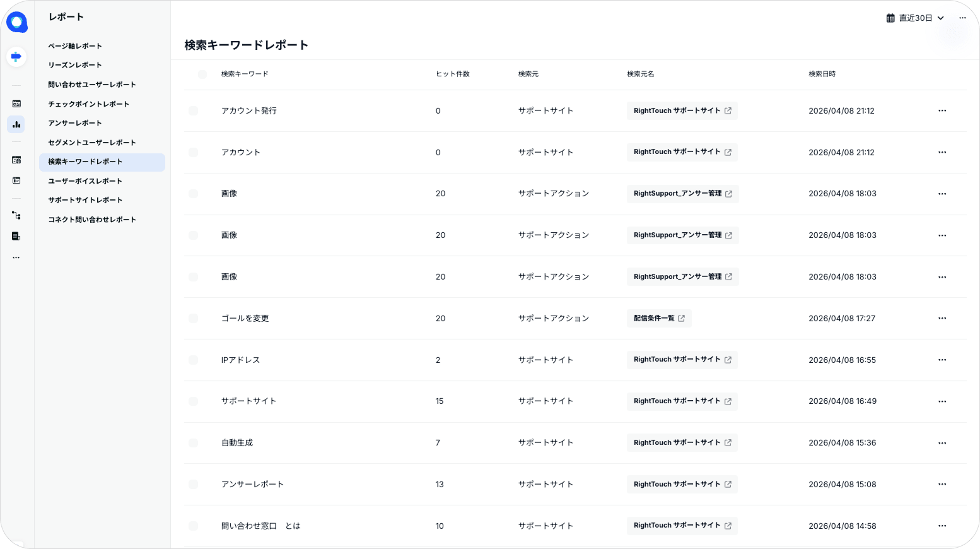
Task: Open actions menu for アンサーレポート row
Action: [x=942, y=485]
